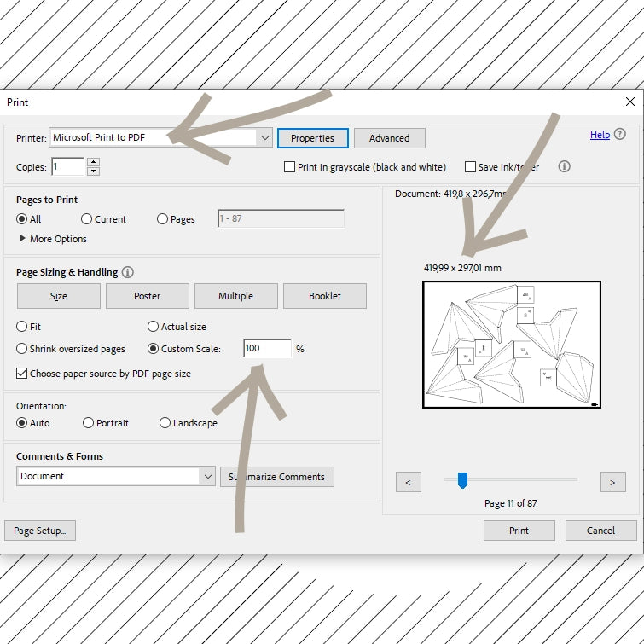Increase copies with the up stepper arrow
The height and width of the screenshot is (644, 644).
pyautogui.click(x=94, y=162)
